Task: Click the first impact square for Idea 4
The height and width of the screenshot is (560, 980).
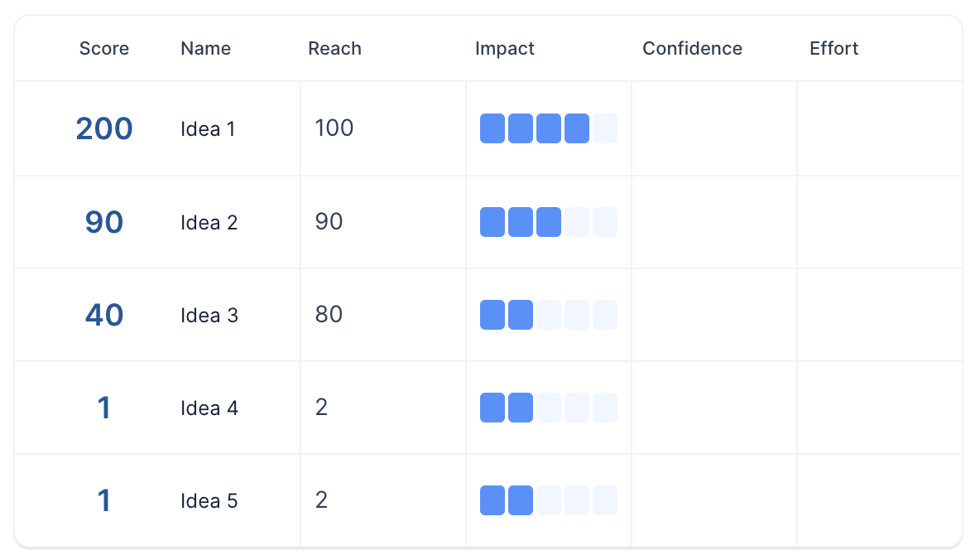Action: point(492,408)
